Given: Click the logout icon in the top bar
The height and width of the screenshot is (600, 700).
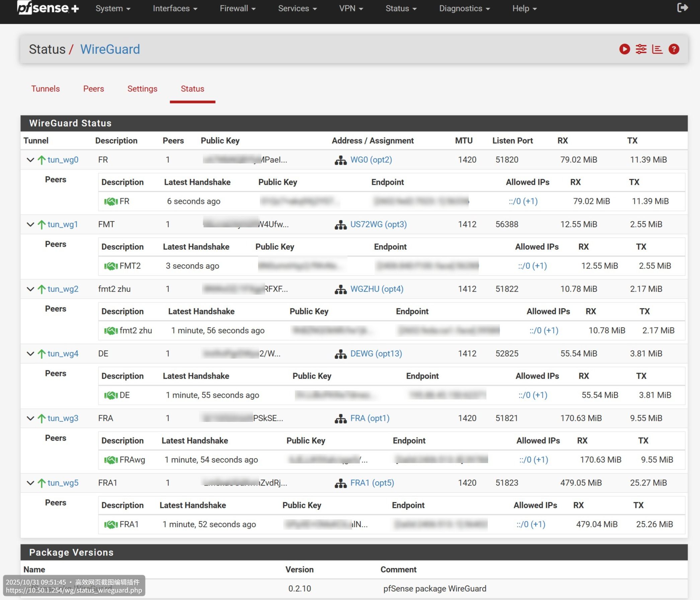Looking at the screenshot, I should (683, 8).
